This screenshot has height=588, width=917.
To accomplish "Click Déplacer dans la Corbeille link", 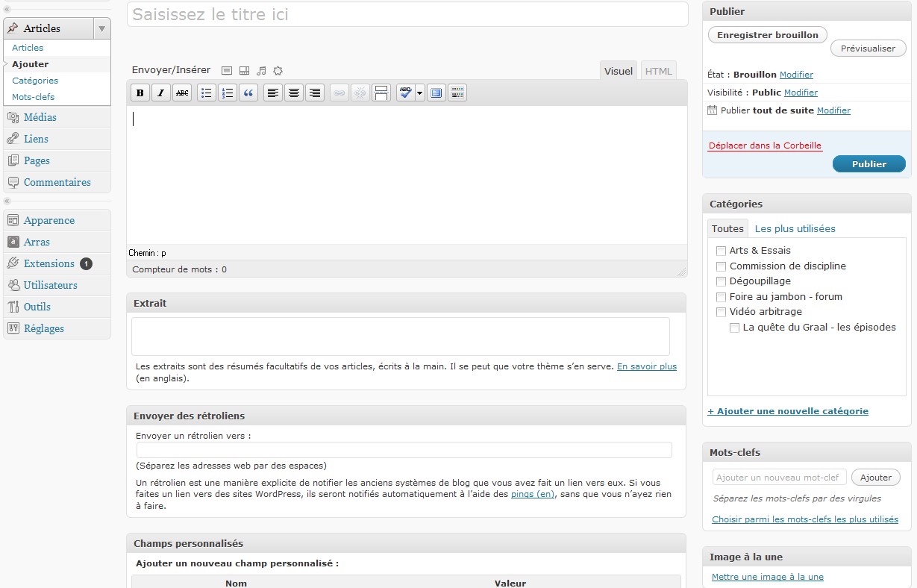I will coord(765,146).
